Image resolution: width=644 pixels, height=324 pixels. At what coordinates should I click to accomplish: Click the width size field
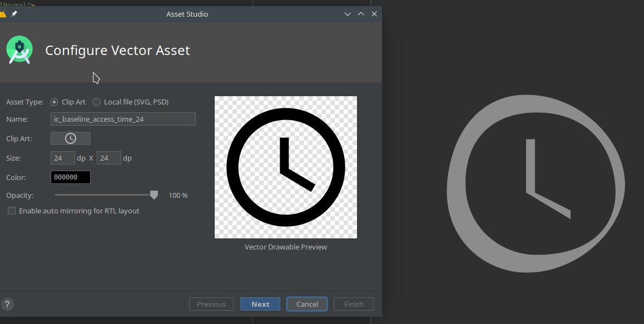pos(63,158)
